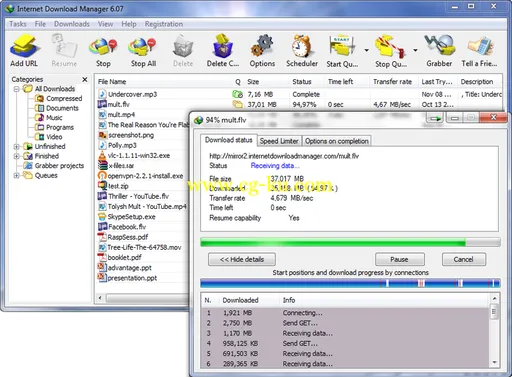Click the Add URL toolbar icon
Image resolution: width=512 pixels, height=377 pixels.
tap(24, 51)
